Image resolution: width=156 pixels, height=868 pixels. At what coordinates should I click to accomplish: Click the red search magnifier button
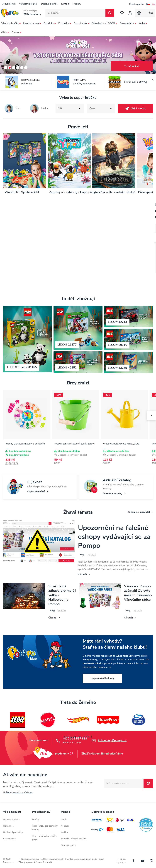110,13
